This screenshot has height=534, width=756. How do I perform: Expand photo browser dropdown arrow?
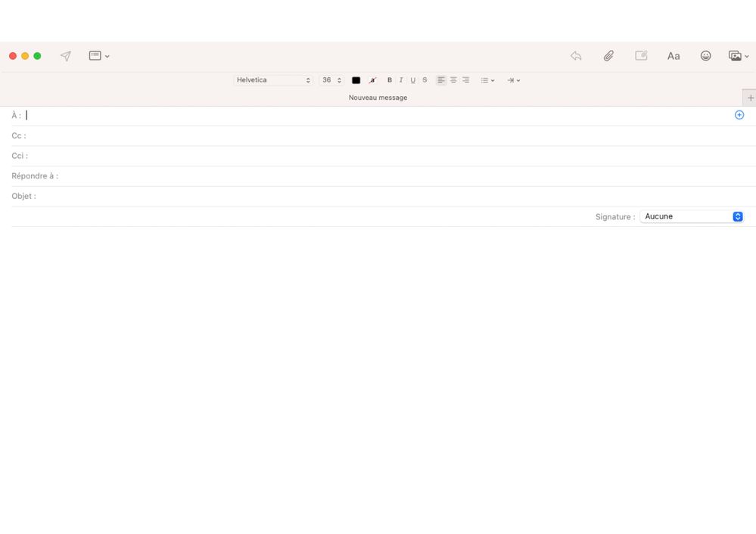[x=747, y=57]
